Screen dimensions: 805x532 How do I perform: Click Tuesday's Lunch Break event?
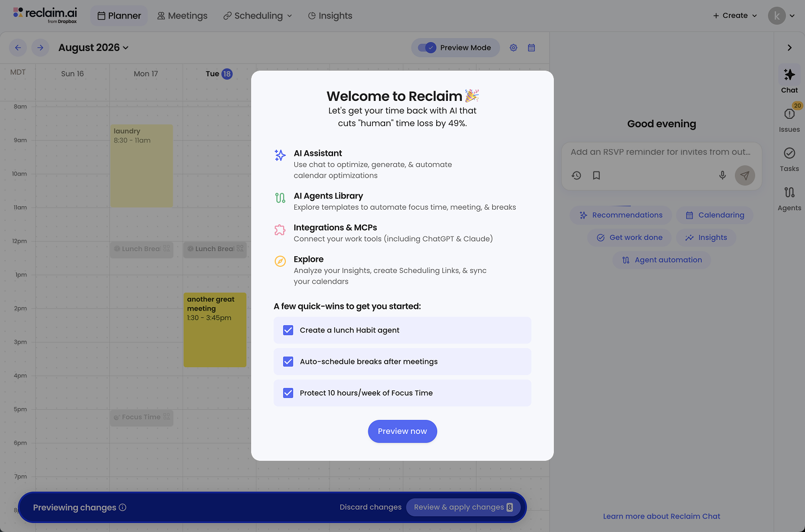215,249
